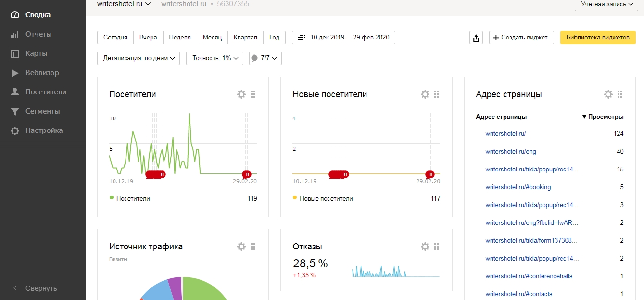Open settings gear of Посетители widget
Viewport: 644px width, 300px height.
pyautogui.click(x=241, y=94)
